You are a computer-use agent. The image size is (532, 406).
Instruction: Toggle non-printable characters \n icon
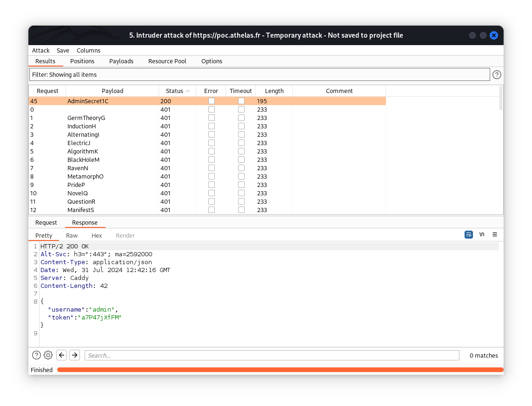pos(482,234)
